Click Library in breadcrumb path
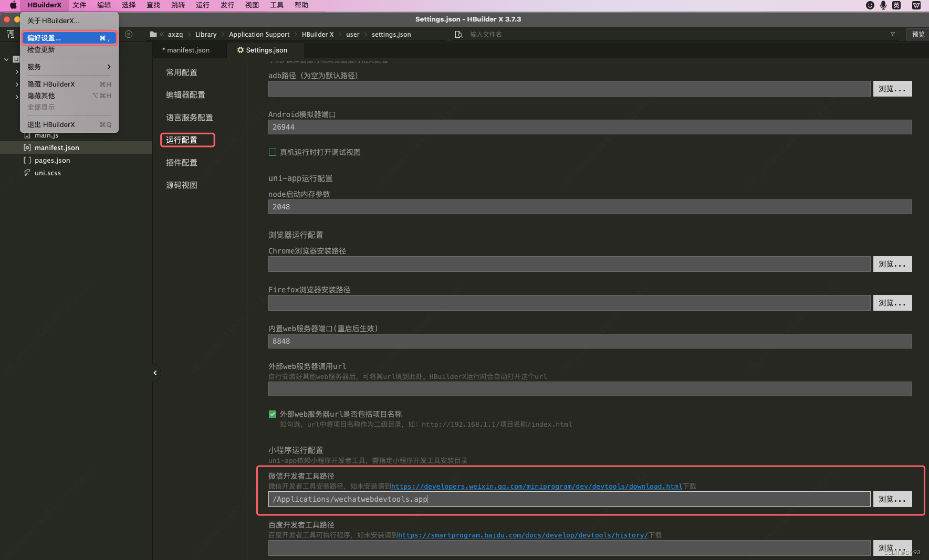The width and height of the screenshot is (929, 560). click(x=206, y=35)
